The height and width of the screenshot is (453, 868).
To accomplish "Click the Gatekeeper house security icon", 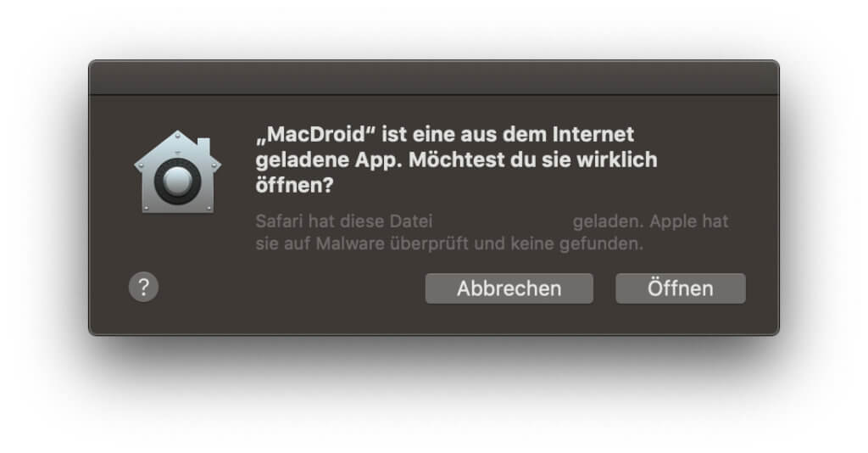I will click(178, 172).
